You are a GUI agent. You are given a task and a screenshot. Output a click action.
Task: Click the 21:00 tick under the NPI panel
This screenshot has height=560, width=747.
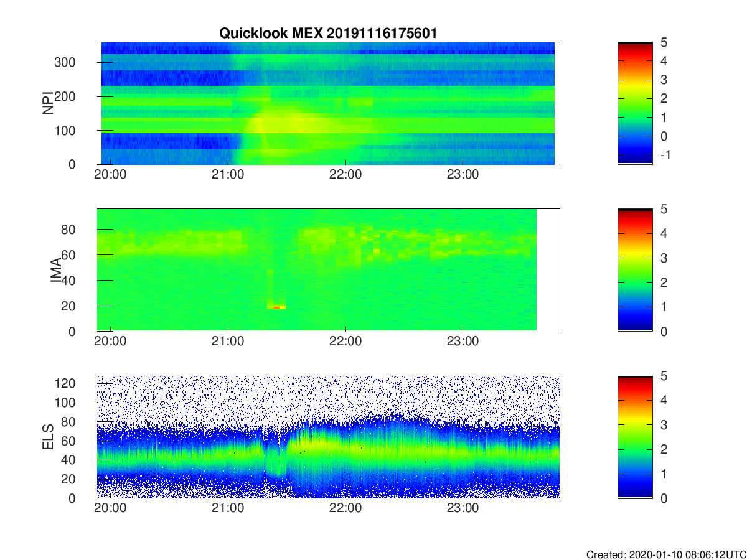pos(228,175)
